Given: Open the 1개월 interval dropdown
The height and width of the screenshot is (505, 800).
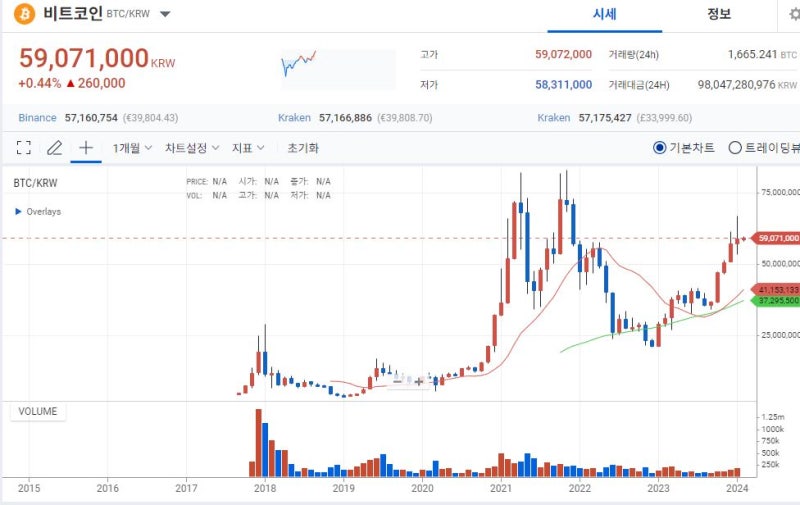Looking at the screenshot, I should click(132, 148).
